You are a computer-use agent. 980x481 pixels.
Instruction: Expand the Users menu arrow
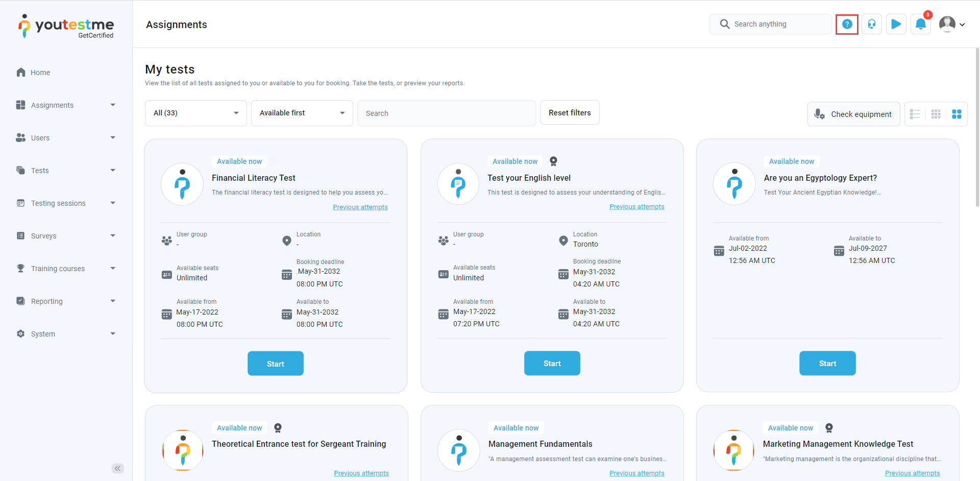coord(113,137)
